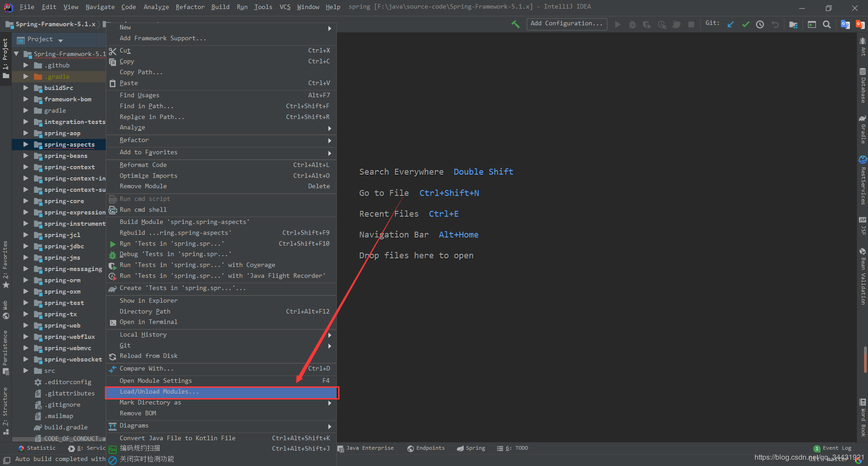Click Remove Module in context menu

tap(222, 186)
